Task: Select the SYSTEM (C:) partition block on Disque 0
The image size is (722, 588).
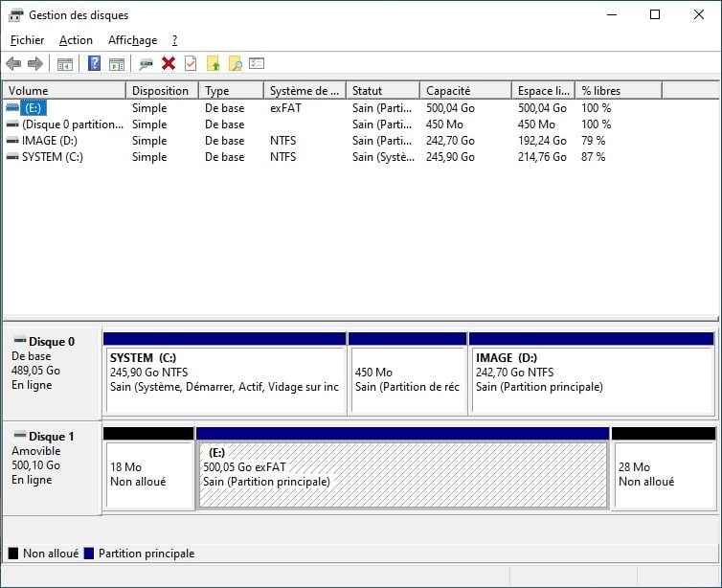Action: coord(224,379)
